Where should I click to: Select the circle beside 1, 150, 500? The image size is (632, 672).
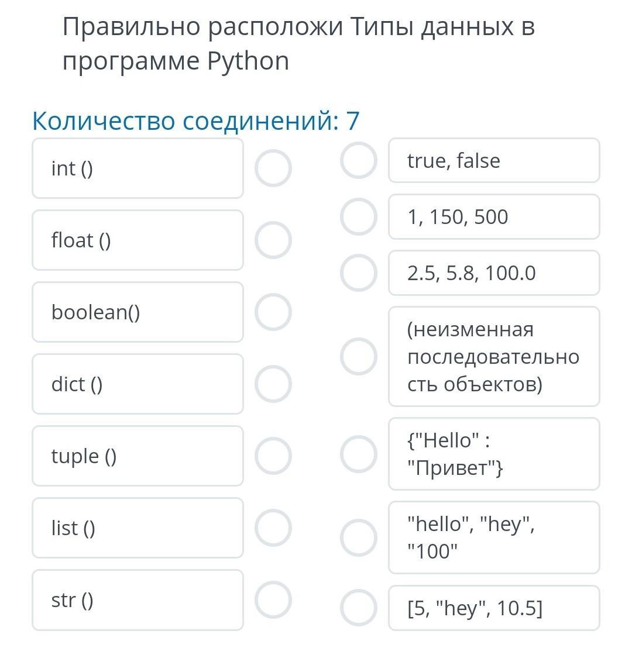coord(359,216)
